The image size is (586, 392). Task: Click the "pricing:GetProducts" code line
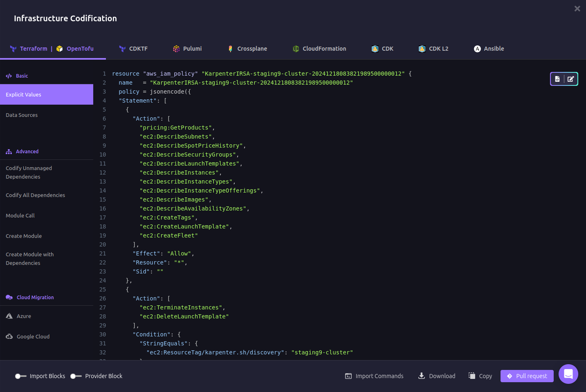(177, 128)
